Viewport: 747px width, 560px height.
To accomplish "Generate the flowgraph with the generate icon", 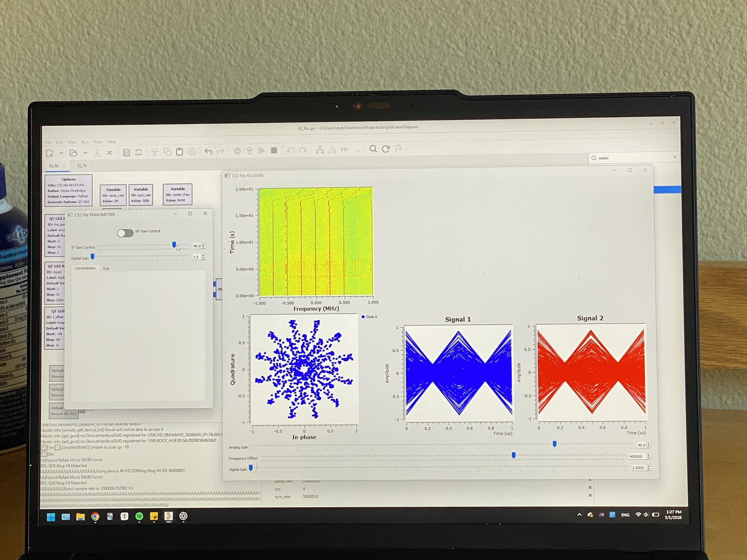I will pos(249,151).
